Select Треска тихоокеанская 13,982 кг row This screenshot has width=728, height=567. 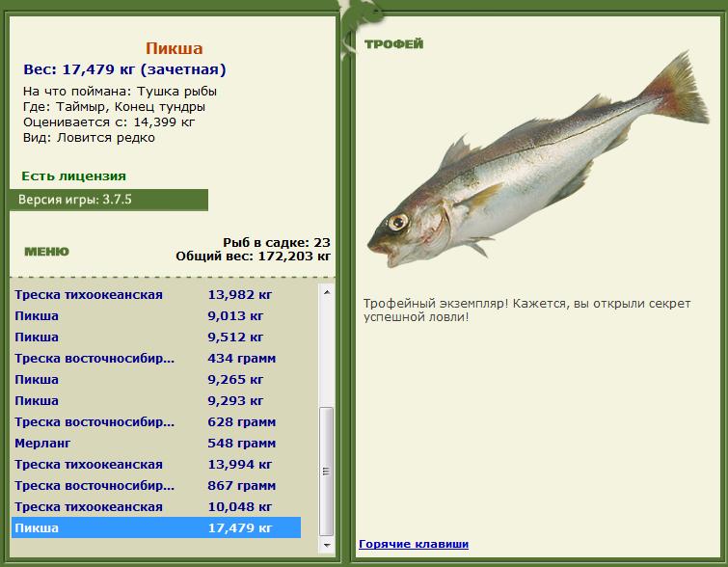click(156, 295)
